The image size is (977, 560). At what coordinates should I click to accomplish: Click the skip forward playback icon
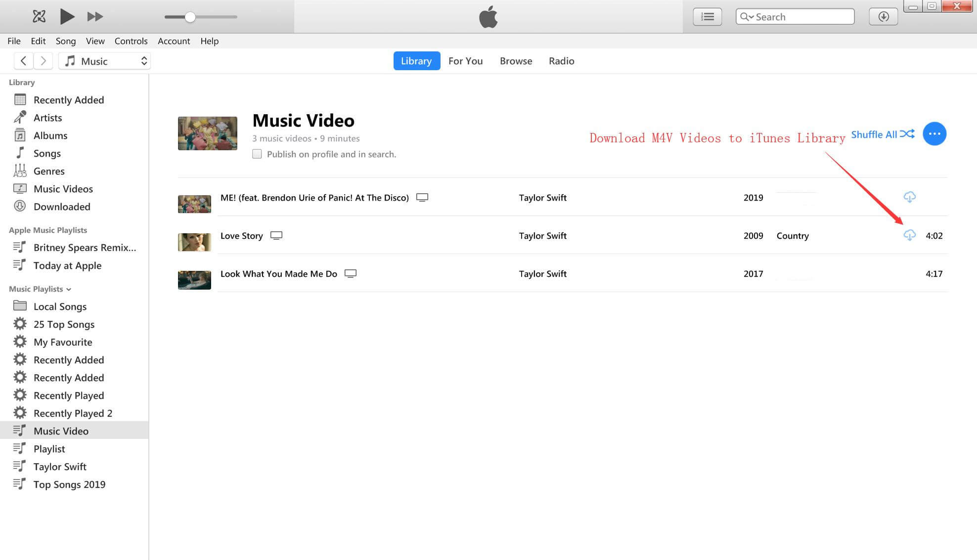point(94,15)
